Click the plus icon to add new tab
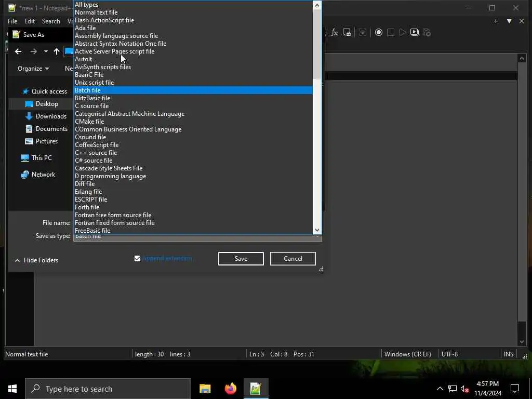The width and height of the screenshot is (532, 399). pos(496,21)
